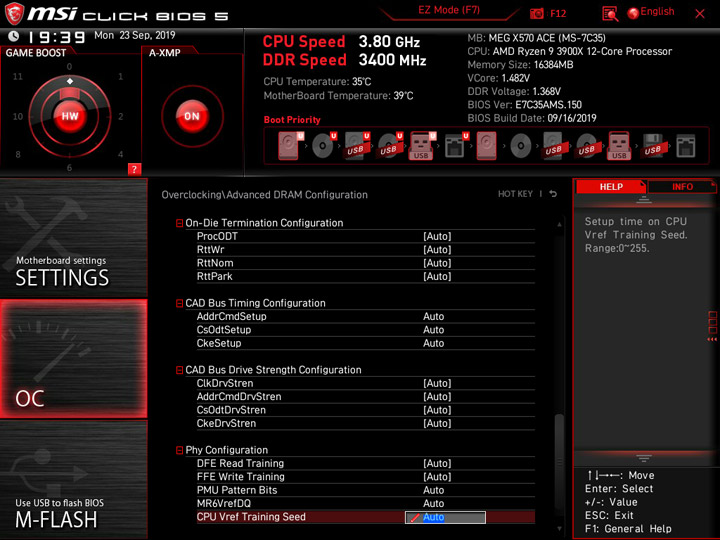Open the ProcODT Auto dropdown value
Image resolution: width=720 pixels, height=540 pixels.
pos(437,236)
